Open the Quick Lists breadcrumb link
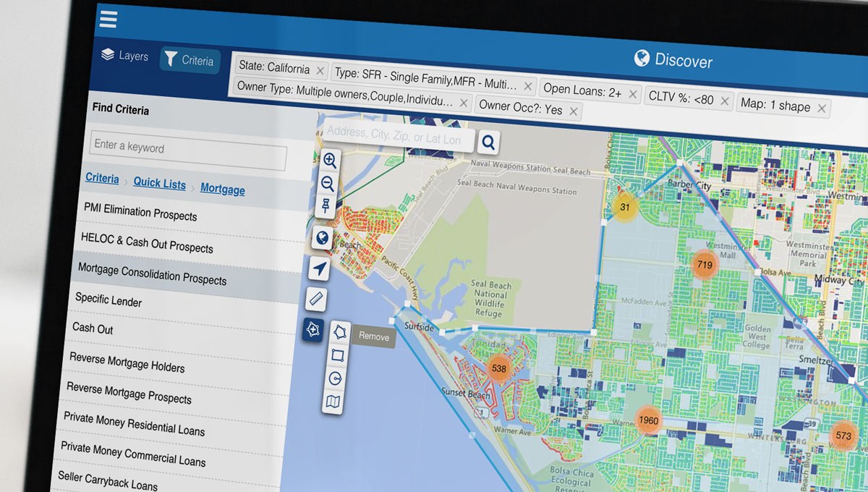Image resolution: width=868 pixels, height=492 pixels. click(159, 183)
